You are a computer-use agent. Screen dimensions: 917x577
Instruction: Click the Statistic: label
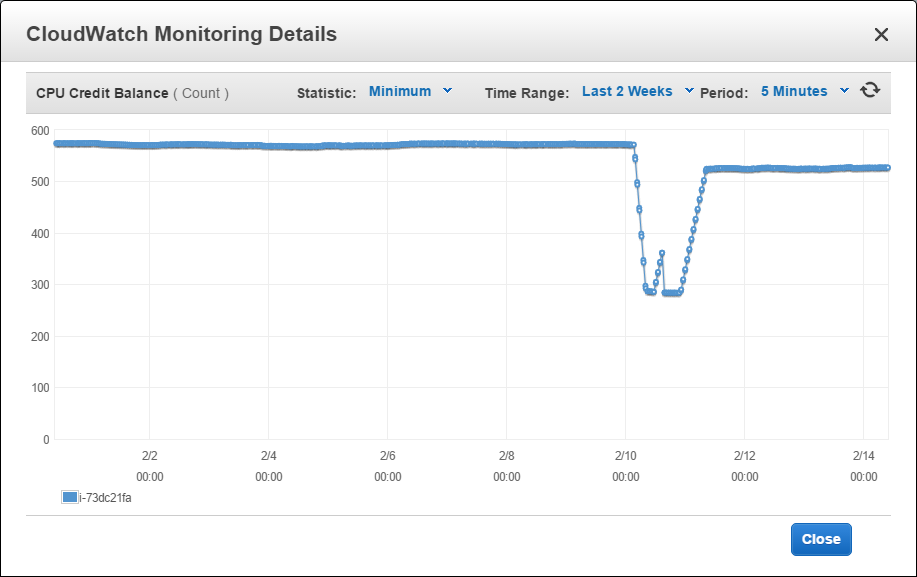326,94
